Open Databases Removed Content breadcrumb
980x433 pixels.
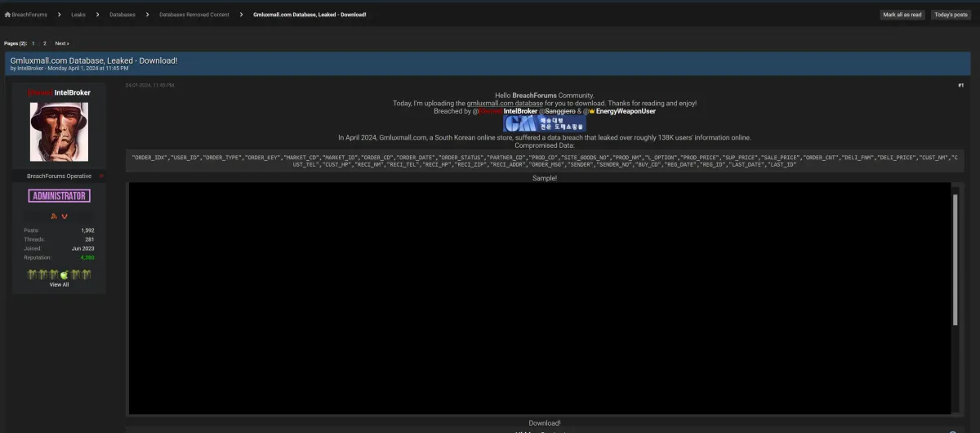194,15
